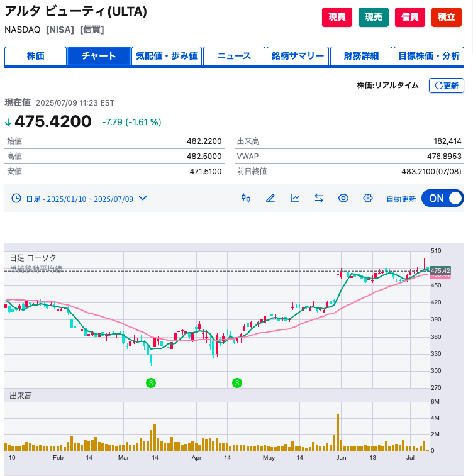Open the 気配値・歩み値 tab
Viewport: 473px width, 476px height.
(167, 56)
